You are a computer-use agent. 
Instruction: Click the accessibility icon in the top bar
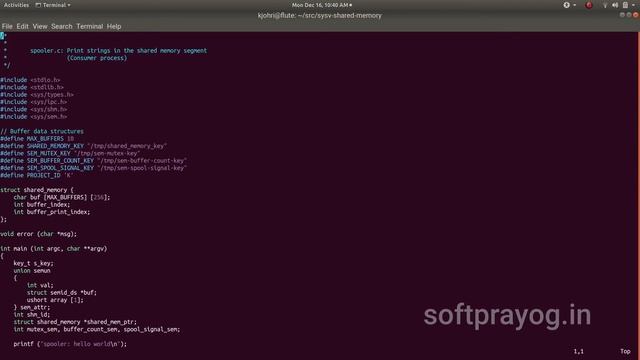(567, 5)
